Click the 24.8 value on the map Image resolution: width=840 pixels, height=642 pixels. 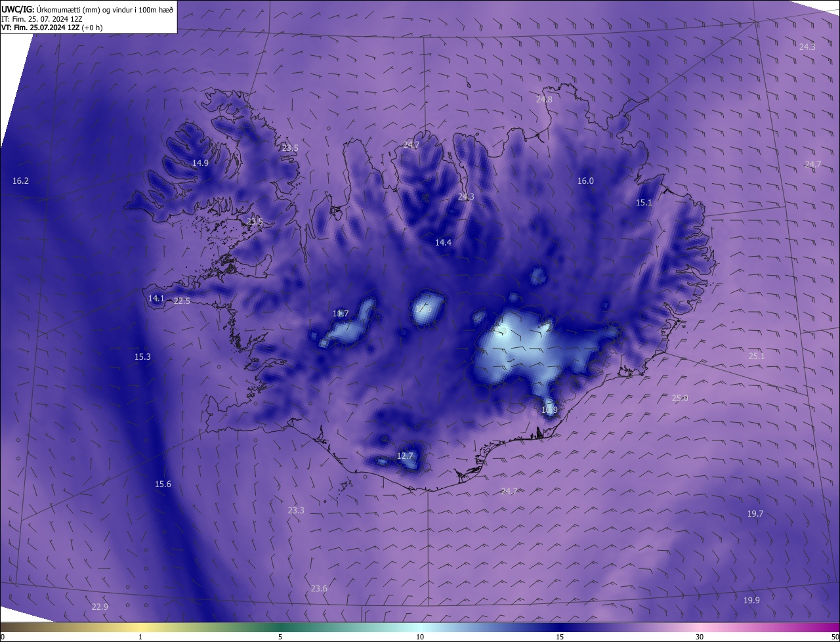[x=544, y=100]
